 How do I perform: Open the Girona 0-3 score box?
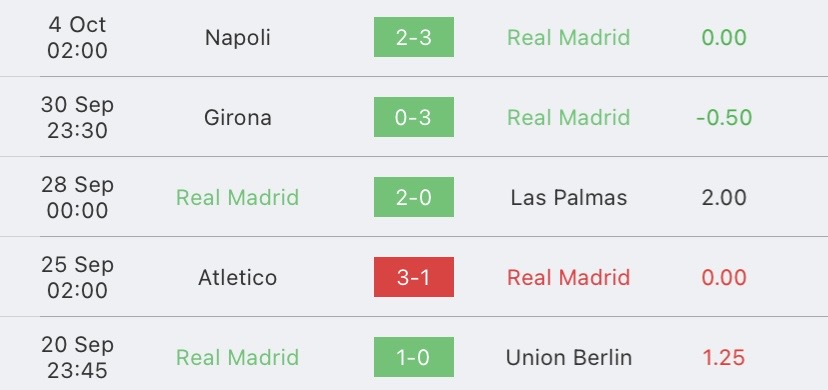tap(413, 117)
